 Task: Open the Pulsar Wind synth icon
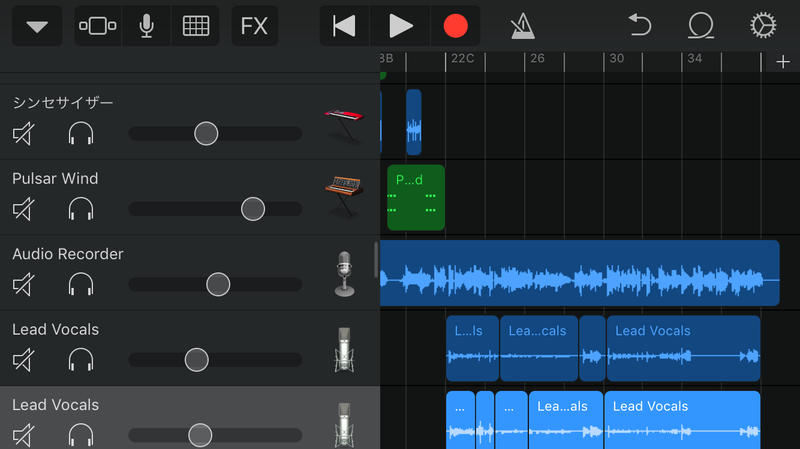344,197
